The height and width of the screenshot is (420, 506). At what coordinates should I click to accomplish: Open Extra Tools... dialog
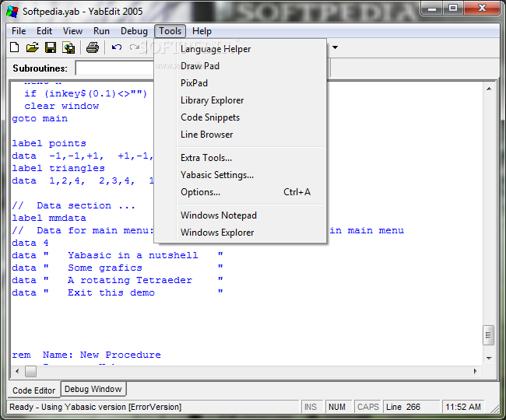coord(241,158)
